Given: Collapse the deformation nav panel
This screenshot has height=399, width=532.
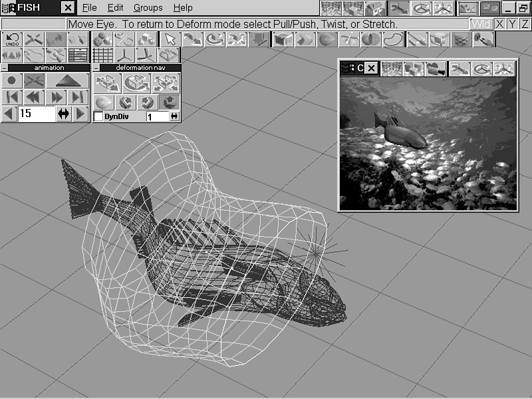Looking at the screenshot, I should click(x=96, y=68).
